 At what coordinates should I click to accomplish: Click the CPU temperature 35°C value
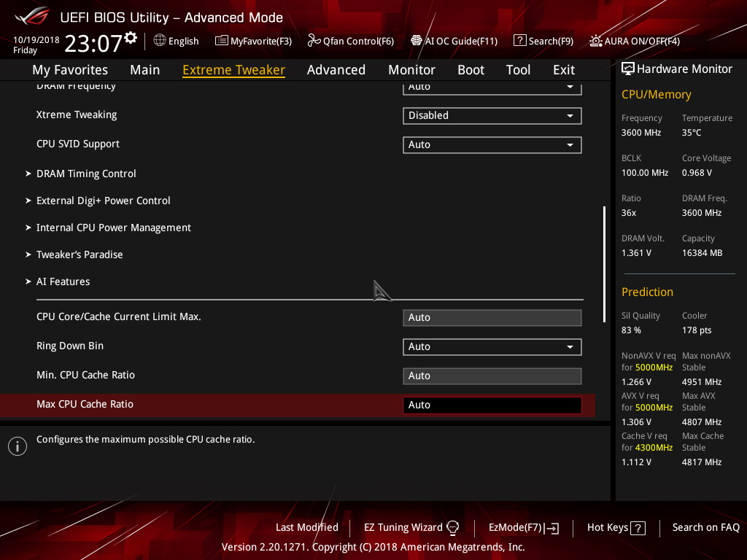point(692,133)
